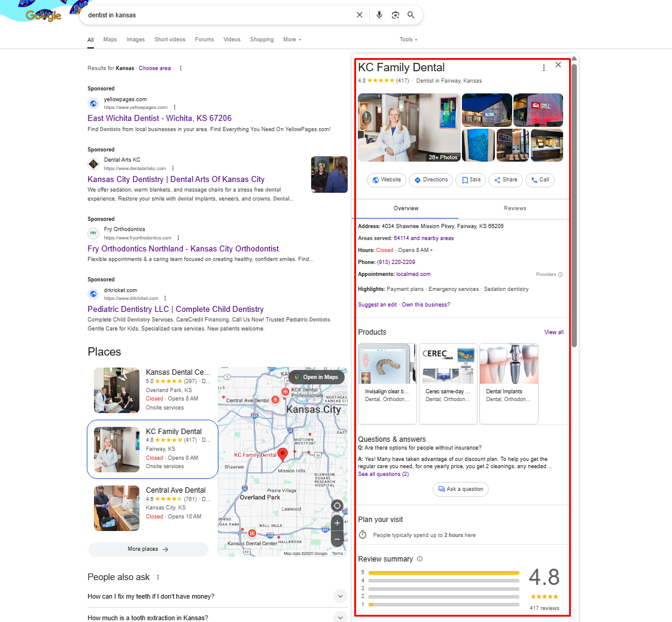Open info icon next to Review summary
Screen dimensions: 672x622
click(419, 559)
